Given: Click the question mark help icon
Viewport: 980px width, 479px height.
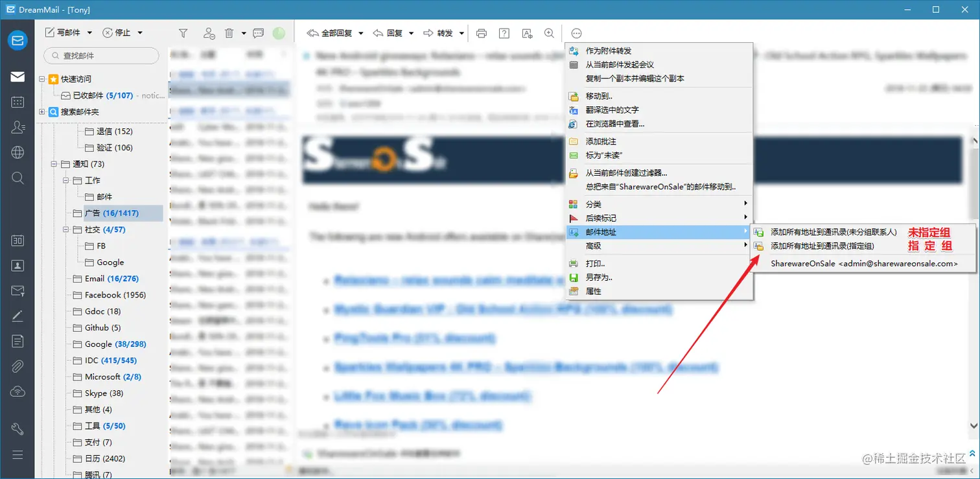Looking at the screenshot, I should 504,33.
